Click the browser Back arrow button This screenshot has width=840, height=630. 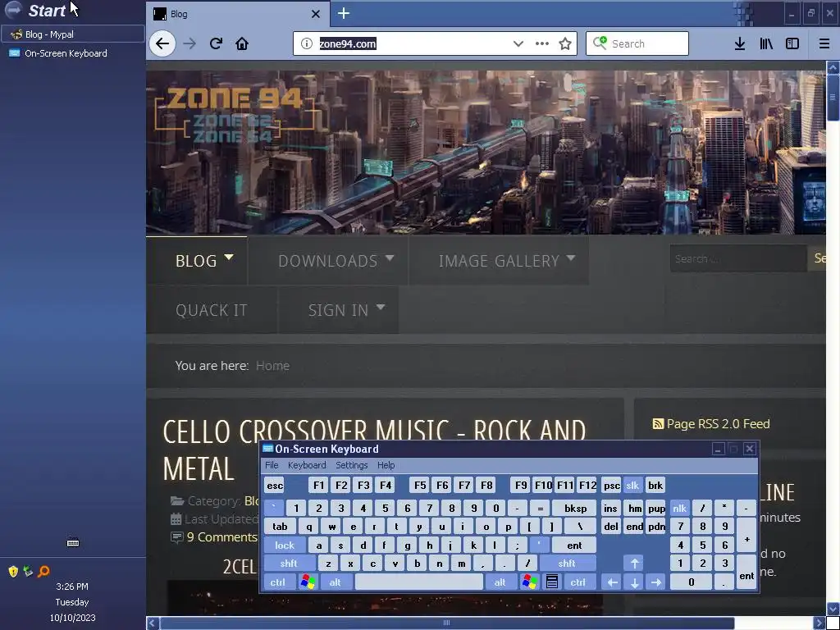(162, 44)
